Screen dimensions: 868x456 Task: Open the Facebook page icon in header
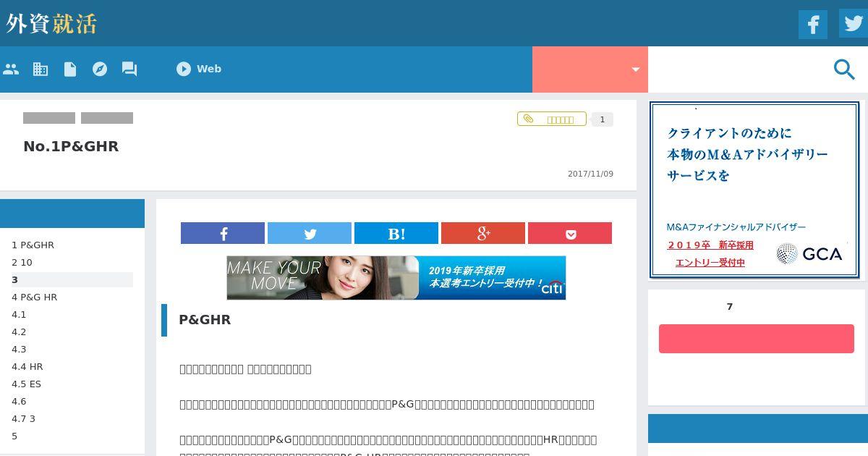[x=813, y=24]
